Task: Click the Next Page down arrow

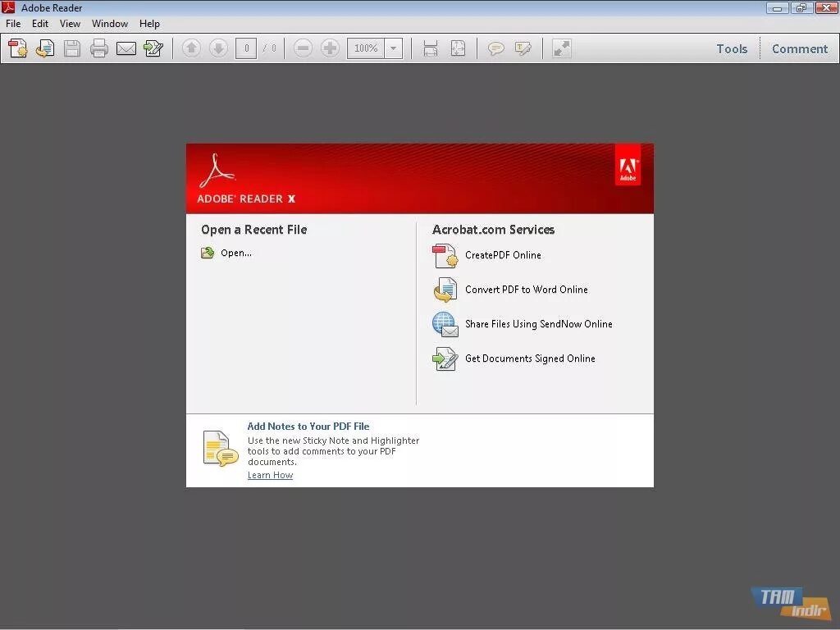Action: [218, 48]
